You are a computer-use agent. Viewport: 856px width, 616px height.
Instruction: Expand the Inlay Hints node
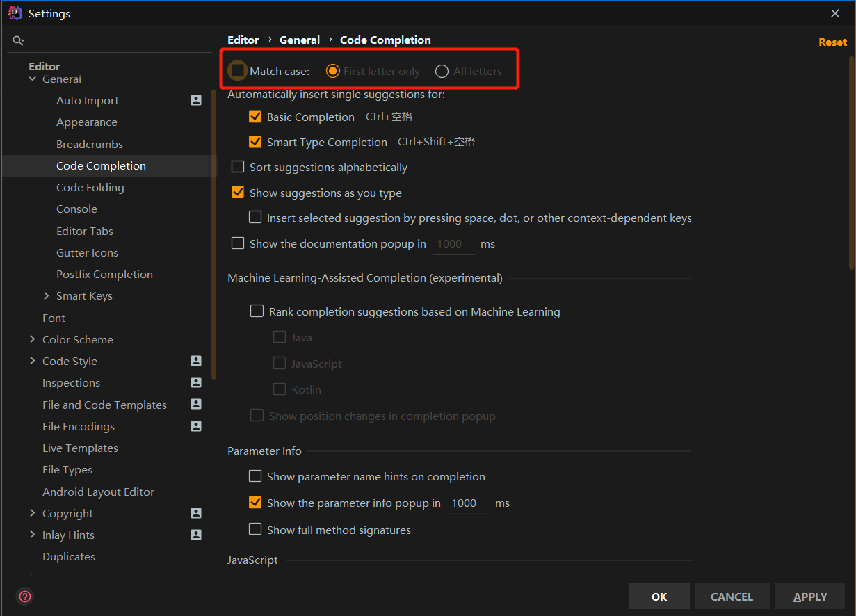point(32,535)
